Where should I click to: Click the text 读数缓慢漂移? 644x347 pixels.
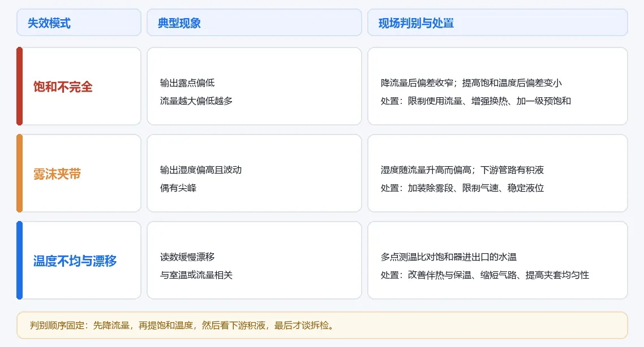tap(187, 257)
